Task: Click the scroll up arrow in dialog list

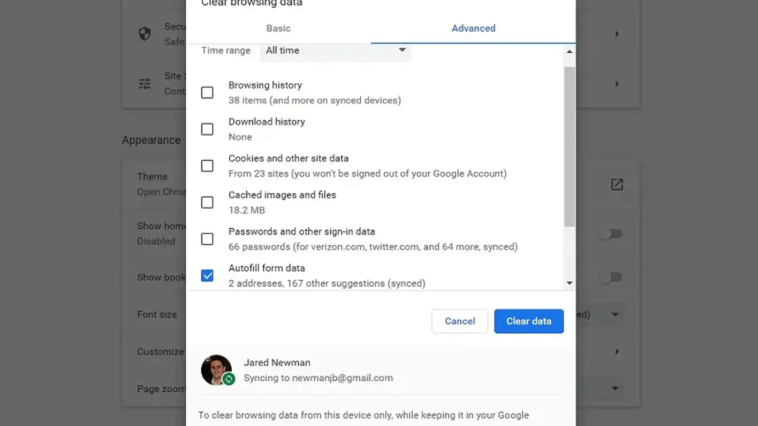Action: click(x=569, y=52)
